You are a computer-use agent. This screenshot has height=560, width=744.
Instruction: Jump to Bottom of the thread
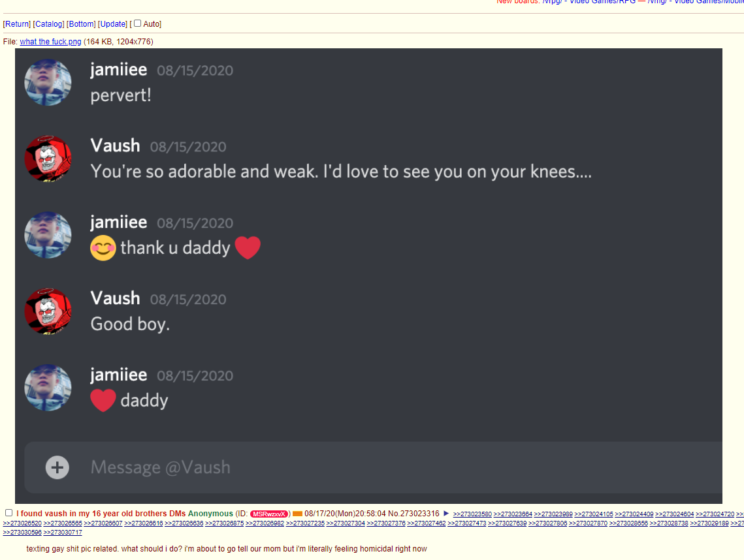point(81,23)
